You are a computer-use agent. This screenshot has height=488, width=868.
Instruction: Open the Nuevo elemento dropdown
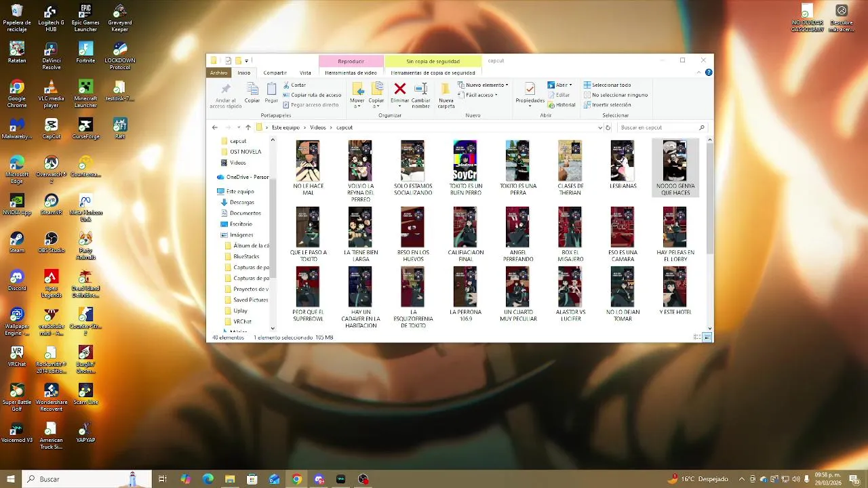pyautogui.click(x=483, y=85)
